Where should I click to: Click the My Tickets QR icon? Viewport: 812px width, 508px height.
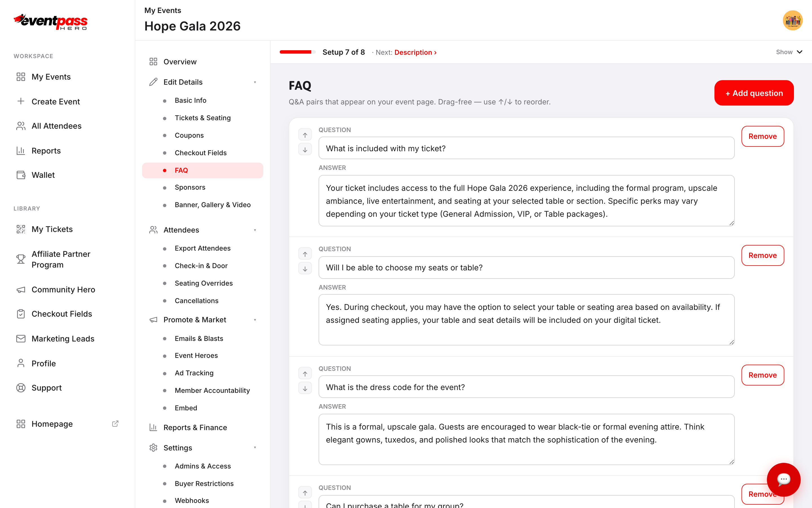[21, 229]
